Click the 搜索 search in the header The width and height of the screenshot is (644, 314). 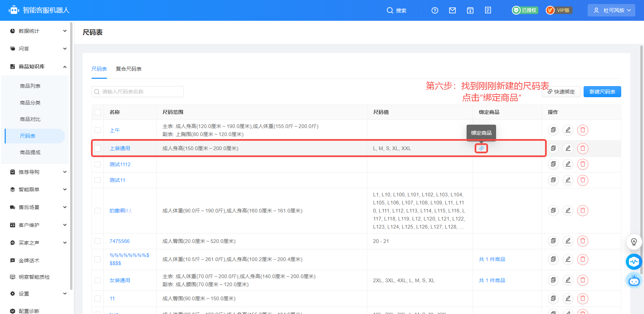tap(396, 10)
